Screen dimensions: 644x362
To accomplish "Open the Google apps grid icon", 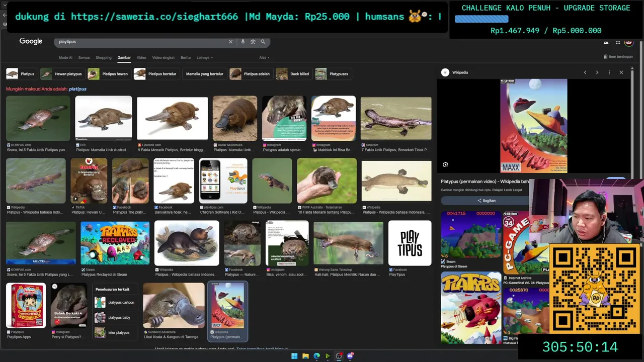I will 618,42.
